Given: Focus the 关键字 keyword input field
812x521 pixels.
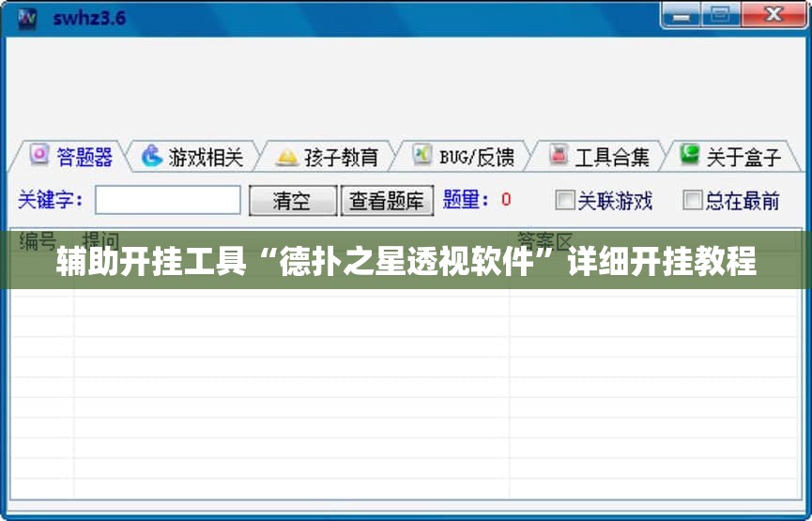Looking at the screenshot, I should click(168, 200).
